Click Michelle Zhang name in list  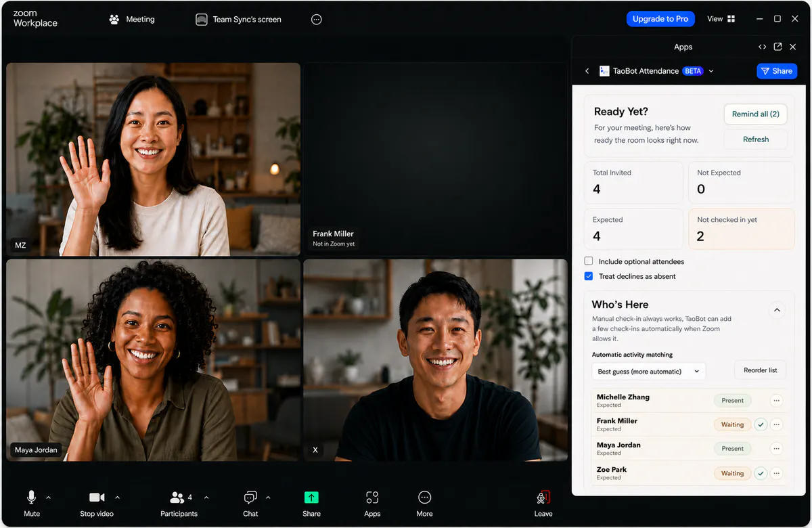click(623, 397)
